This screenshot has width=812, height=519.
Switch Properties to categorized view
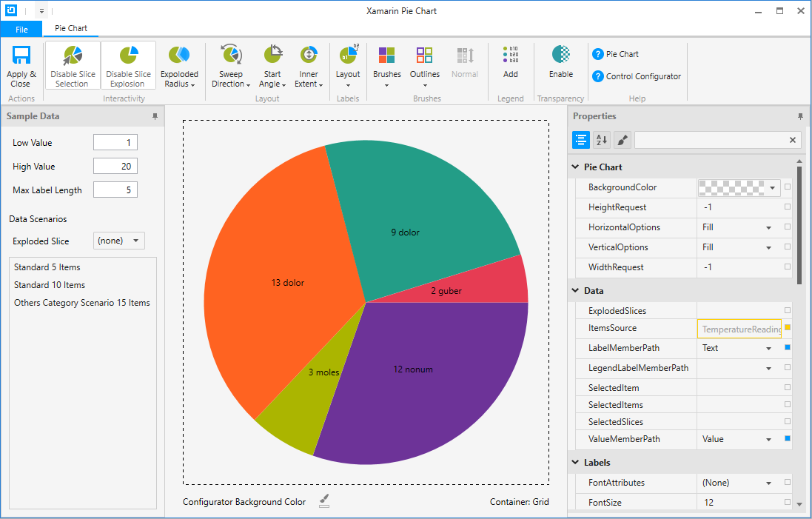pyautogui.click(x=581, y=140)
